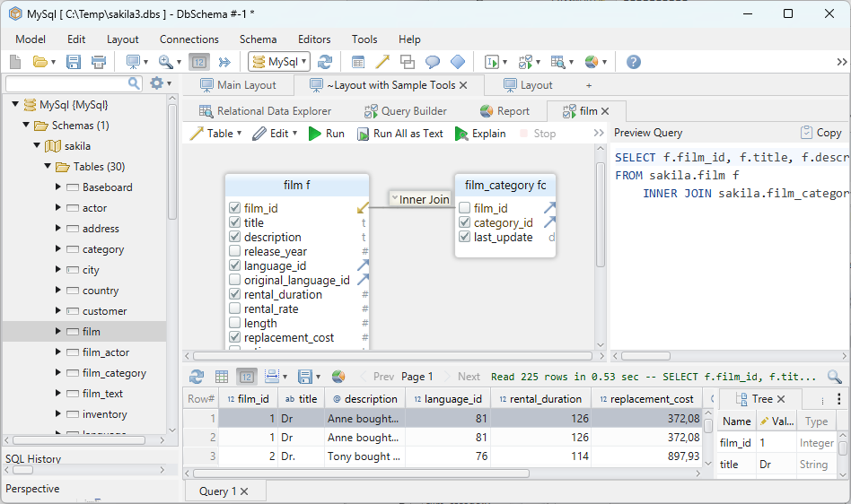The image size is (851, 504).
Task: Open the MySql connection combo box
Action: point(279,62)
